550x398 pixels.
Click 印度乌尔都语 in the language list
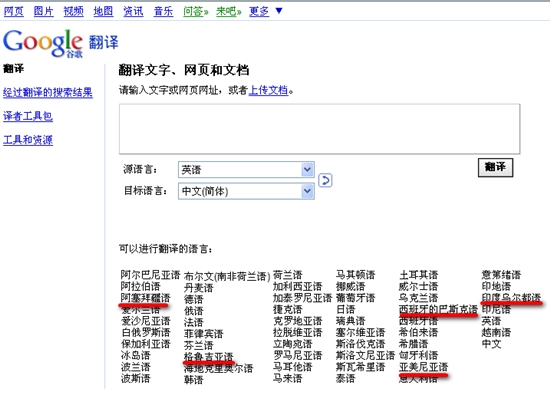tap(511, 298)
